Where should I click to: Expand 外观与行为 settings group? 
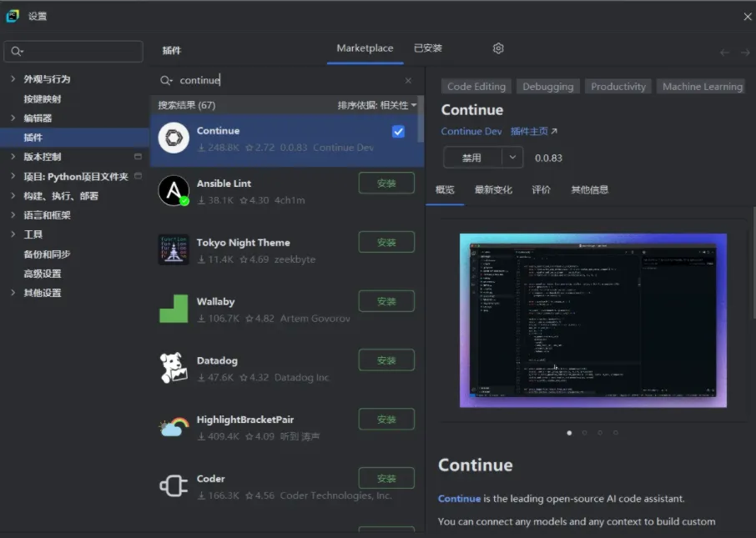click(13, 78)
